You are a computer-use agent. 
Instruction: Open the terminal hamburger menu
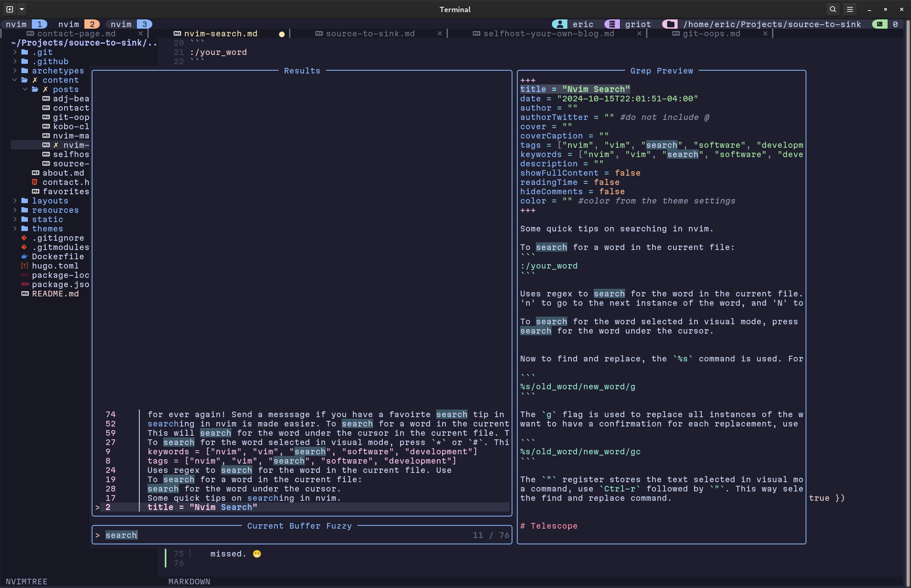click(850, 9)
